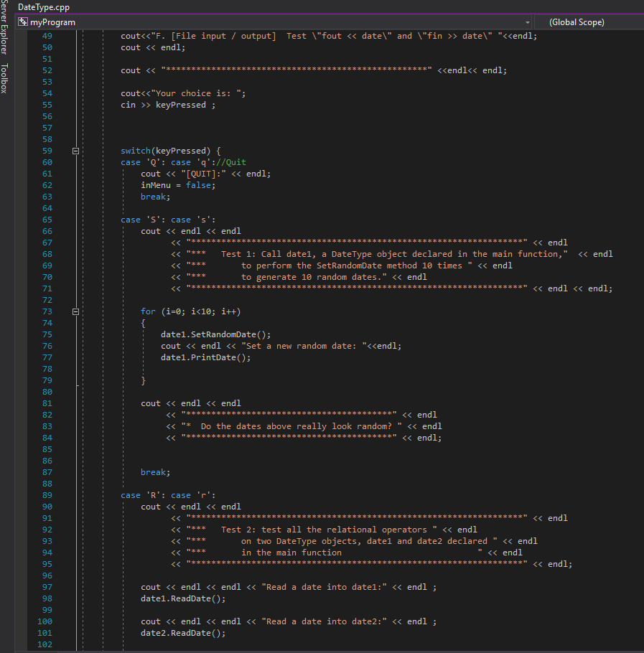Open the myProgram types dropdown
This screenshot has height=653, width=644.
[x=527, y=22]
